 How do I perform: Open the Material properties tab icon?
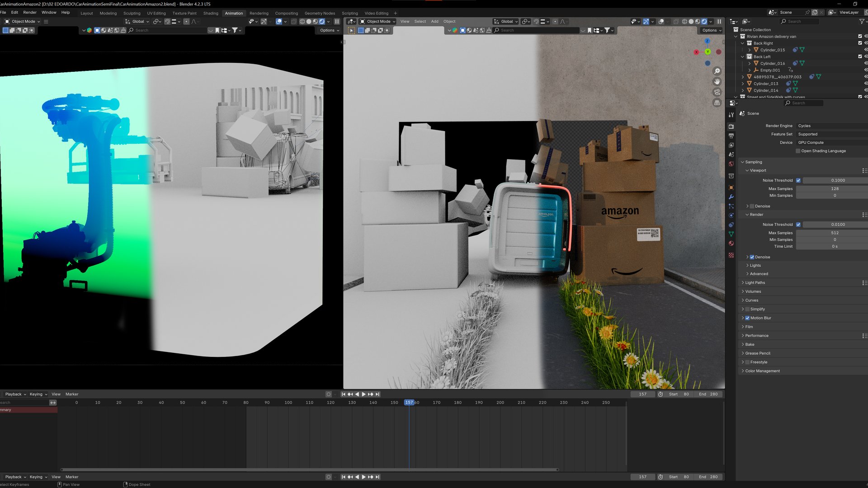731,244
